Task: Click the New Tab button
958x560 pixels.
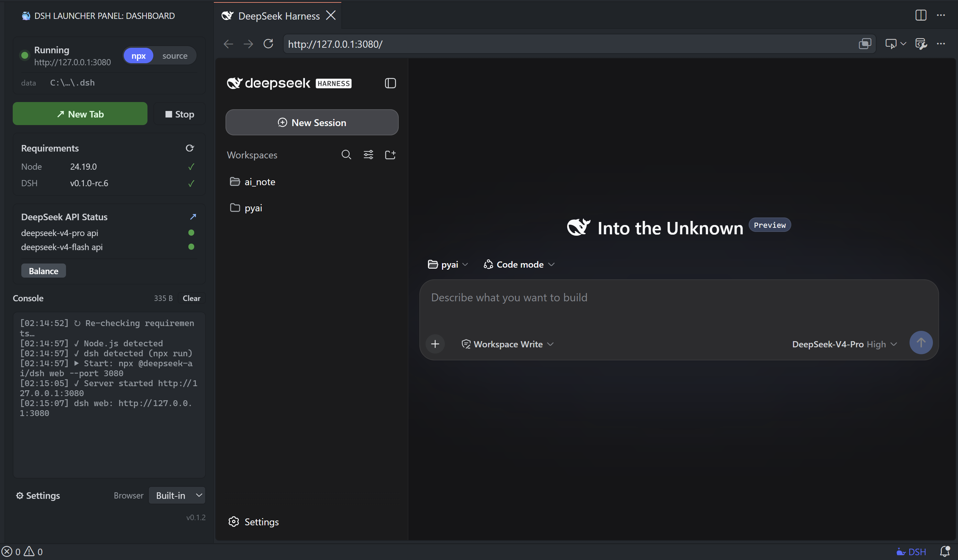Action: tap(80, 114)
